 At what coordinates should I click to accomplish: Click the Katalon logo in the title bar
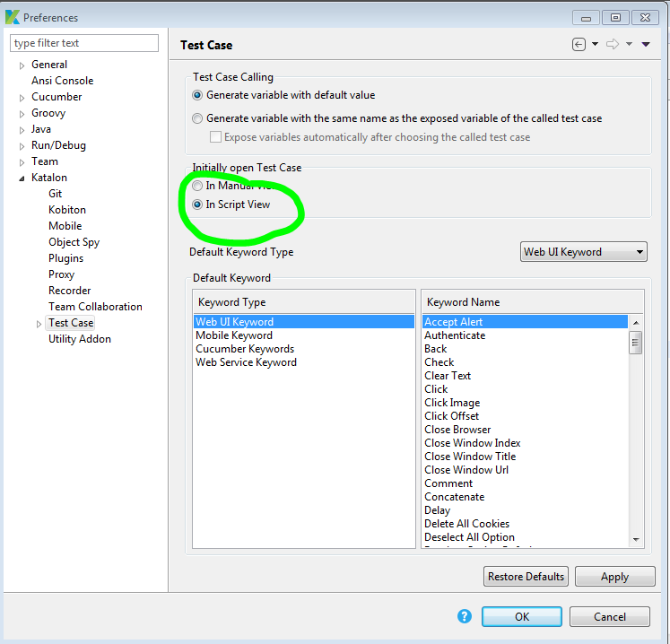click(x=13, y=18)
